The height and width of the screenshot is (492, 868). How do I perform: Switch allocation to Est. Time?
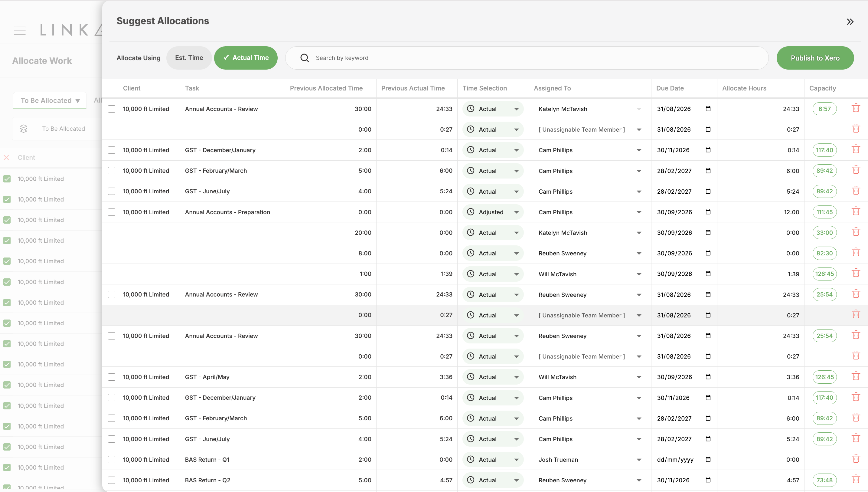click(189, 58)
